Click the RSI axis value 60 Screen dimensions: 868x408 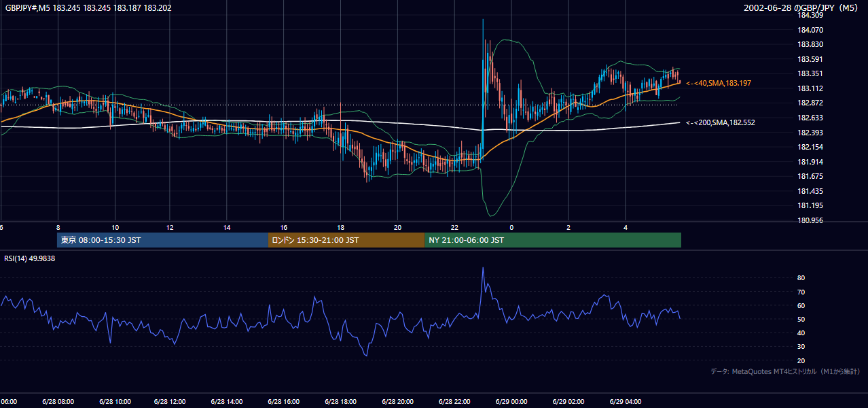point(801,305)
